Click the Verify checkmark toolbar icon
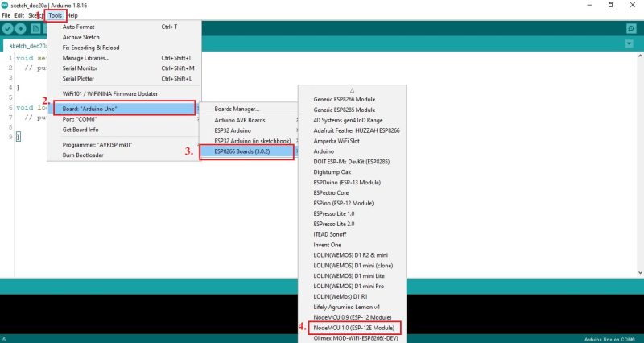Viewport: 644px width, 343px height. 9,28
